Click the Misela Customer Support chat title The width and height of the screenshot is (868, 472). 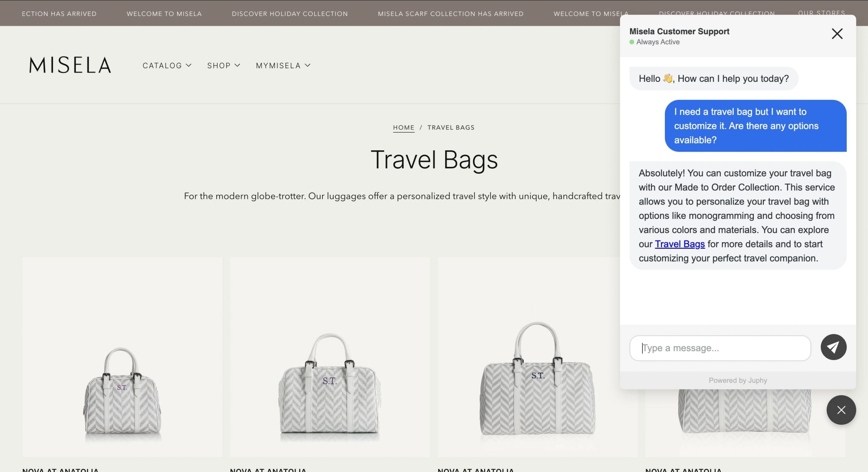coord(679,31)
